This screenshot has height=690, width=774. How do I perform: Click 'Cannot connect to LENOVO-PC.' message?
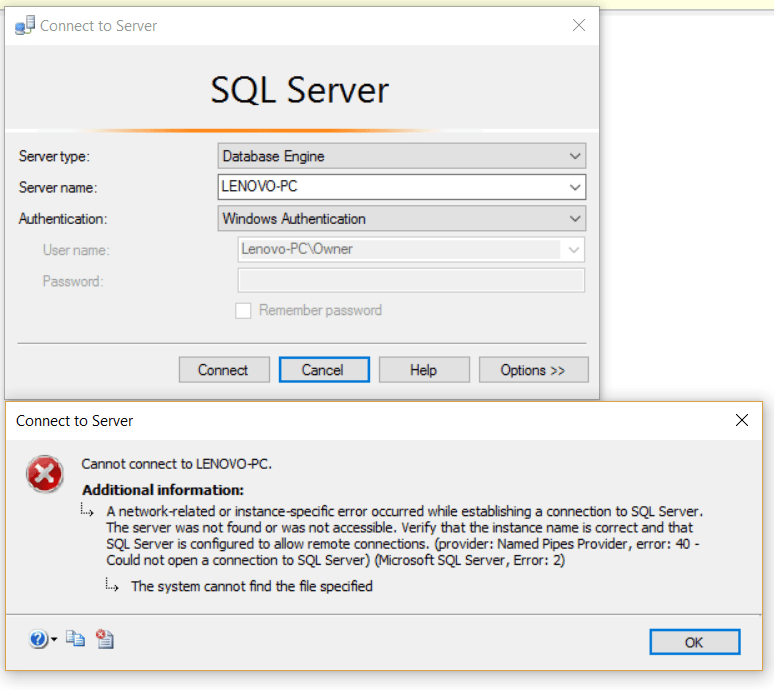click(176, 464)
